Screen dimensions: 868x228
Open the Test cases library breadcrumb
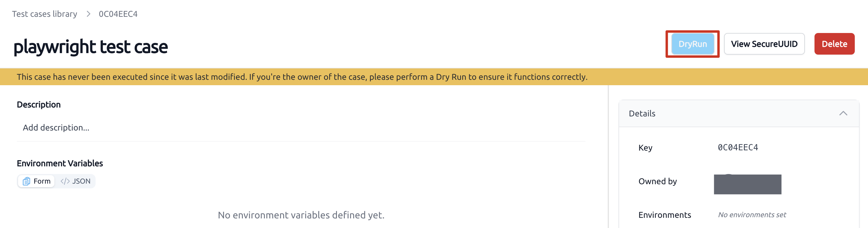44,14
